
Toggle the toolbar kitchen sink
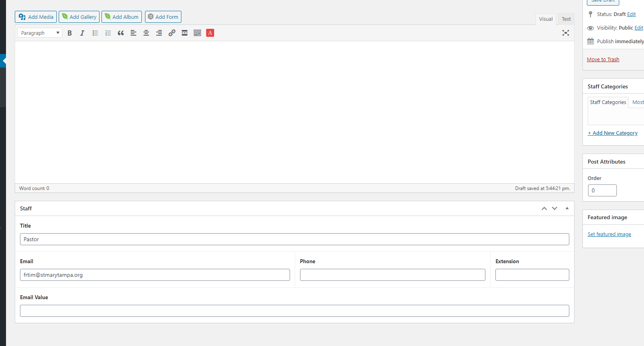(197, 33)
